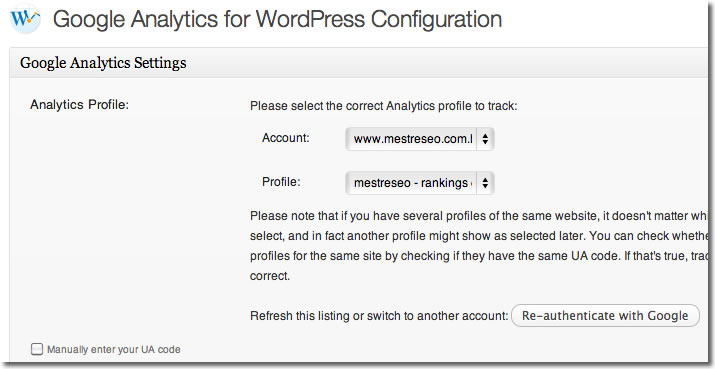Screen dimensions: 715x369
Task: Click the 'Account:' field label
Action: tap(286, 138)
